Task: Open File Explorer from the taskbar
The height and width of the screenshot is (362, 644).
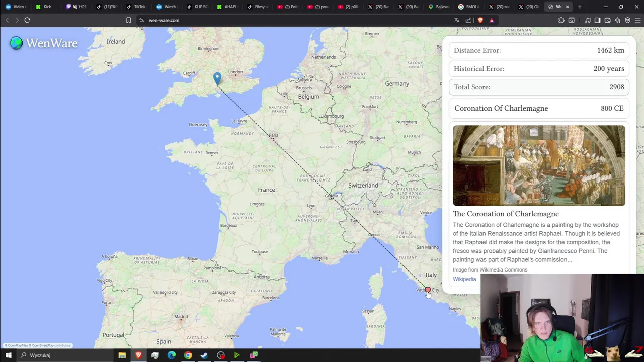Action: tap(122, 355)
